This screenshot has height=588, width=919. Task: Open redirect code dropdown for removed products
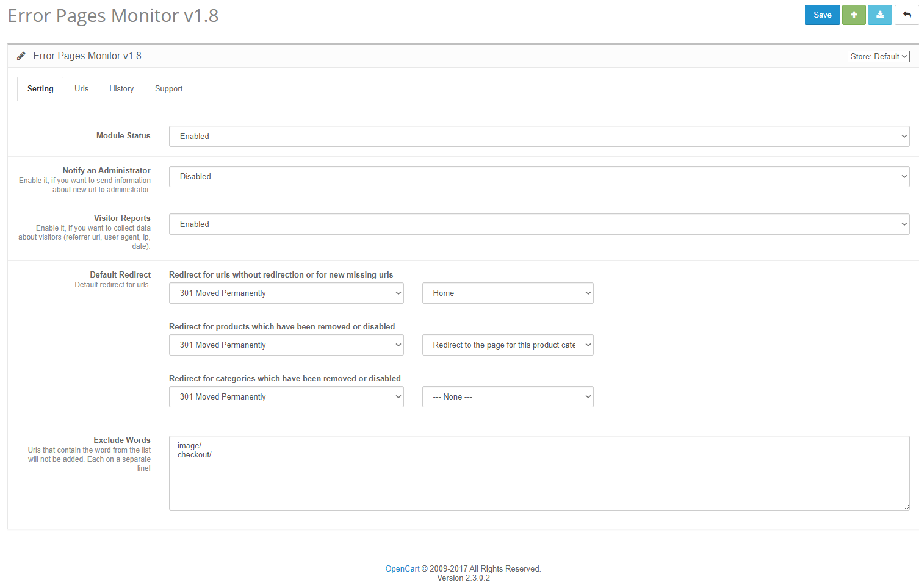tap(286, 345)
